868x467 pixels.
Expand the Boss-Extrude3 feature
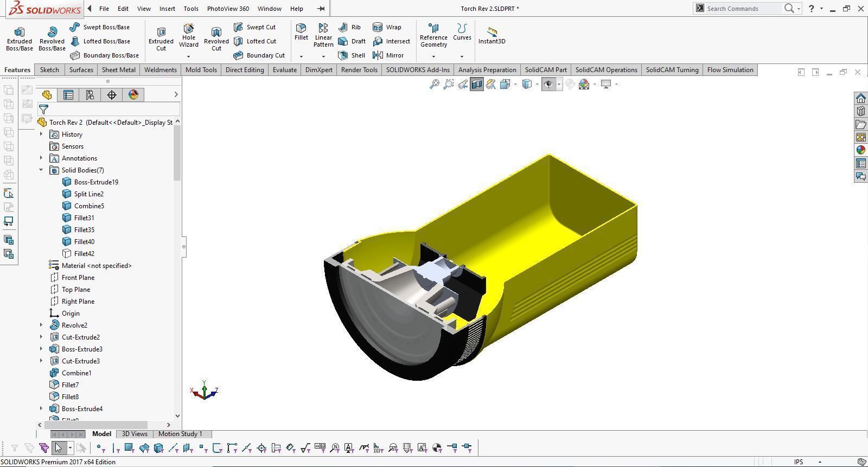click(41, 349)
